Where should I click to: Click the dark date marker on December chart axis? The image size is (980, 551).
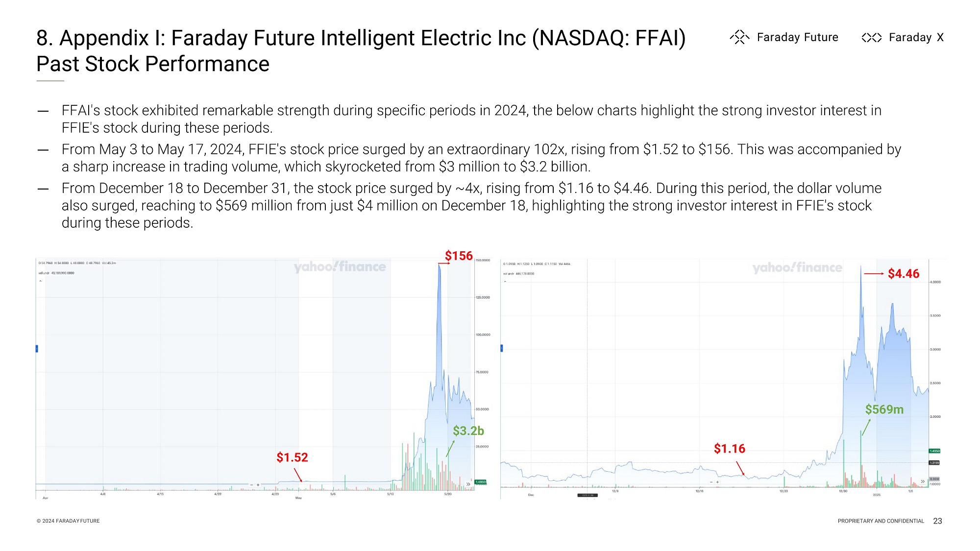(588, 495)
